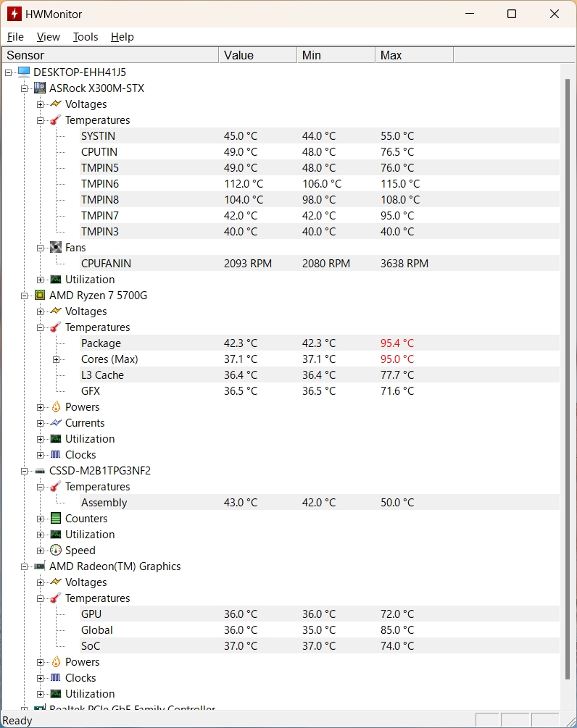Expand the Speed node
The image size is (577, 728).
point(40,551)
